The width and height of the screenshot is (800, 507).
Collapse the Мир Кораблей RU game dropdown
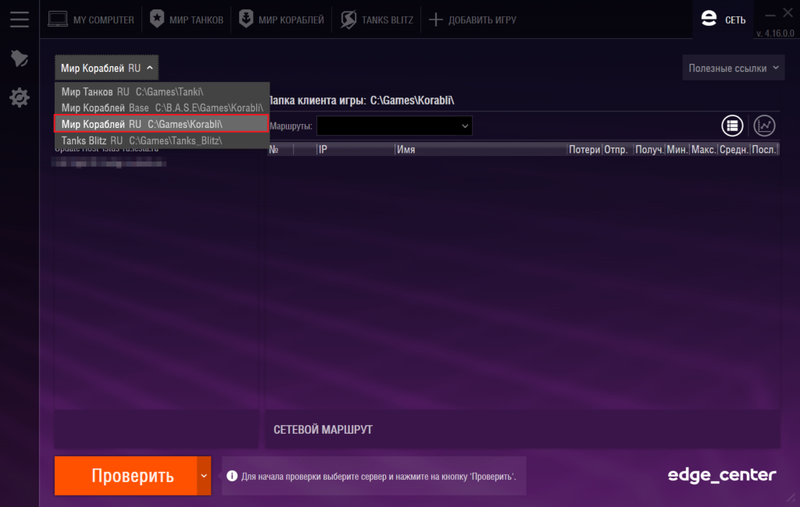pyautogui.click(x=107, y=68)
